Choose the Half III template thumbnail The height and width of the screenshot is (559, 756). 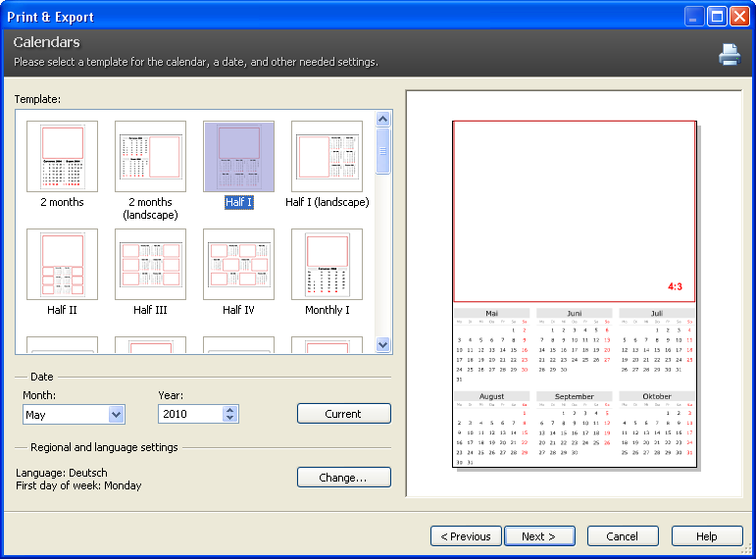point(150,265)
